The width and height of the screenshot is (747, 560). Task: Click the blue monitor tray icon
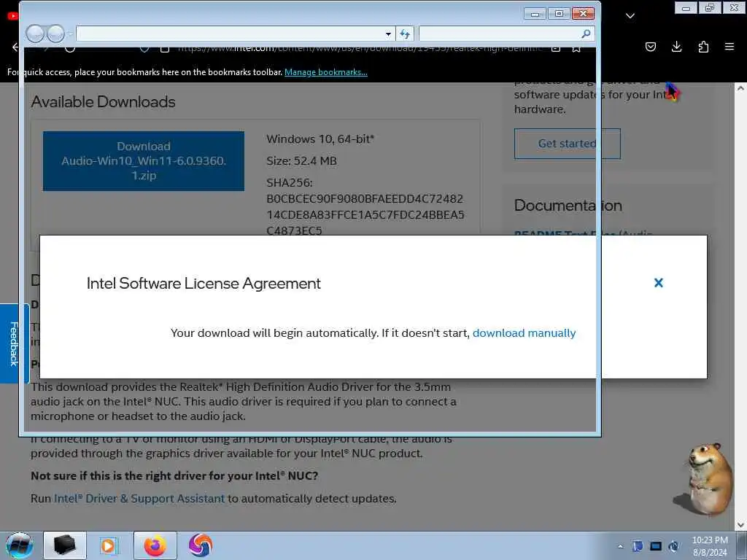point(656,546)
